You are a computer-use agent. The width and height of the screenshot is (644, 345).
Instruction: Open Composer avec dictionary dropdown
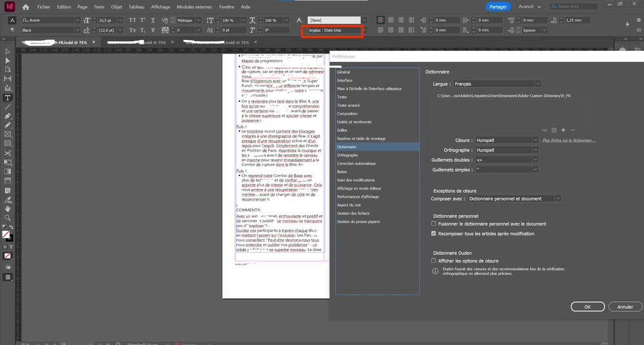coord(514,199)
